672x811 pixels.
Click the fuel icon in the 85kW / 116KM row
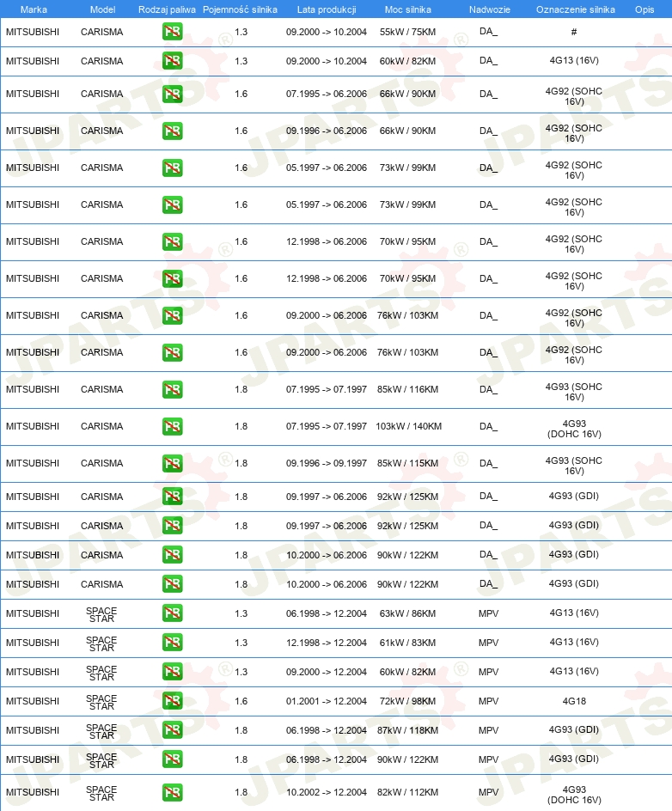[x=172, y=389]
